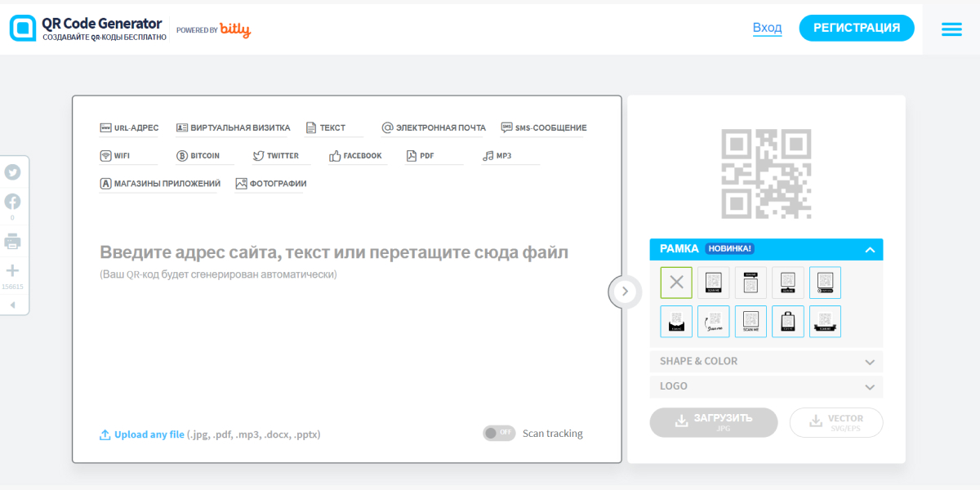
Task: Click the Вход login link
Action: [x=767, y=28]
